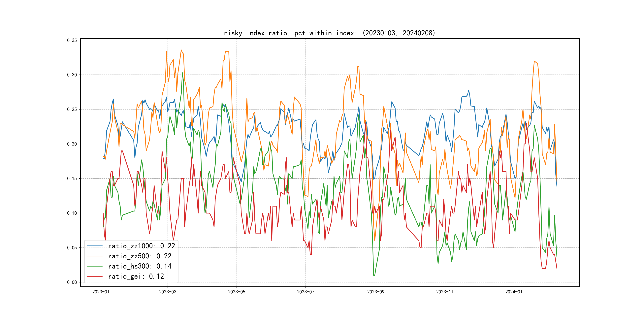Viewport: 644px width, 322px height.
Task: Click the red line swatch in legend
Action: click(94, 276)
